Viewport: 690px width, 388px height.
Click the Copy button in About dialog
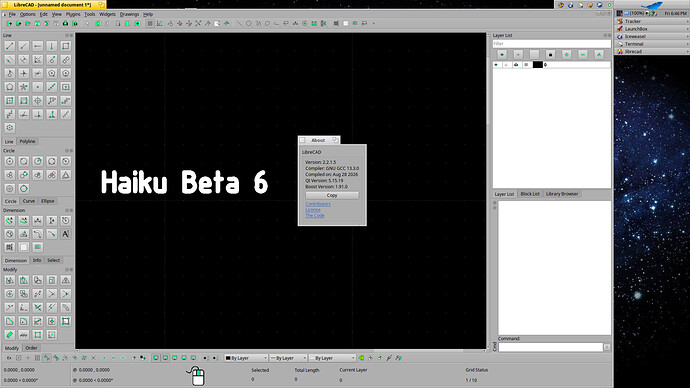tap(332, 195)
